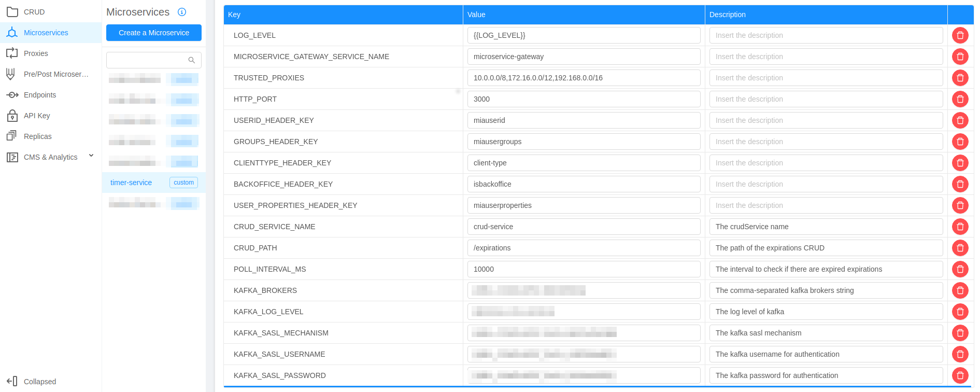Click the KAFKA_BROKERS value field

tap(584, 290)
